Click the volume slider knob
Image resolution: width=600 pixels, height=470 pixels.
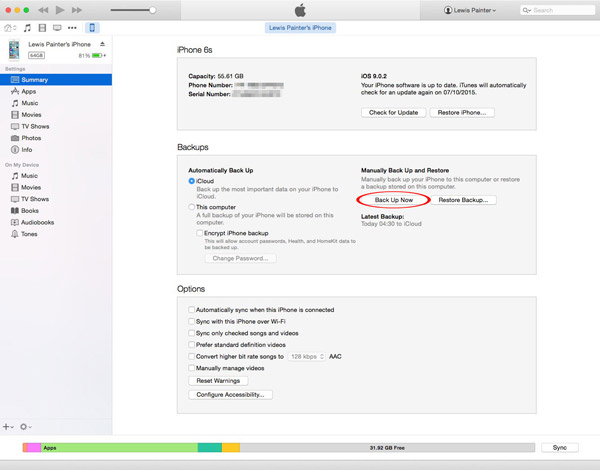(x=152, y=10)
